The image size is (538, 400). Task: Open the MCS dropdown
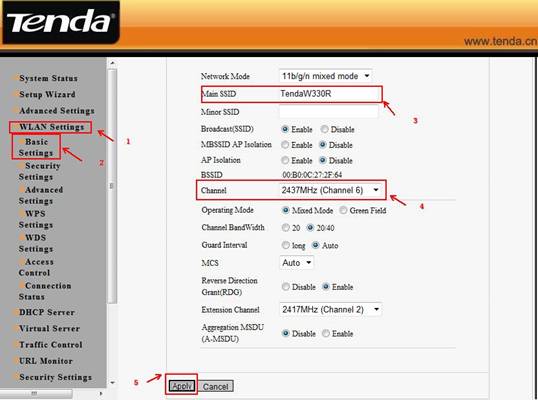(296, 263)
